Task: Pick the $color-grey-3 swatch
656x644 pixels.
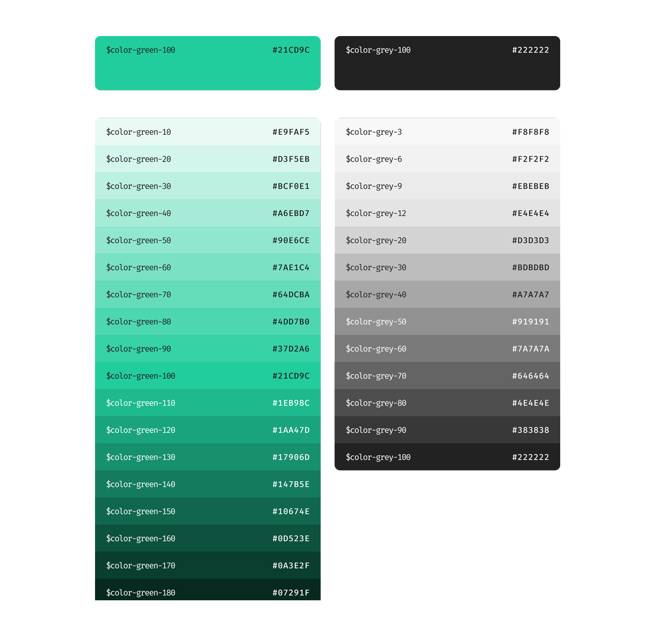Action: [447, 131]
